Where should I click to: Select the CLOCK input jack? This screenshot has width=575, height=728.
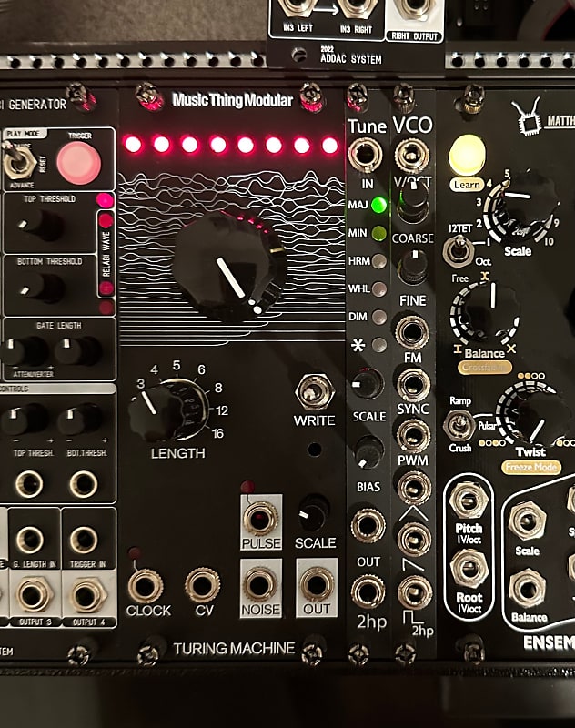pos(145,586)
